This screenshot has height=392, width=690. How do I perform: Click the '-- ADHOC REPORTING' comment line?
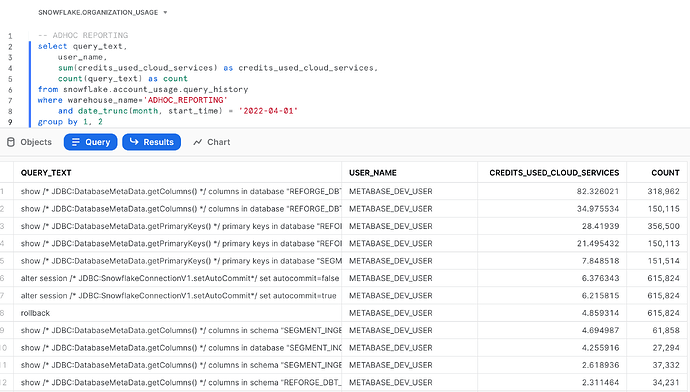point(83,36)
